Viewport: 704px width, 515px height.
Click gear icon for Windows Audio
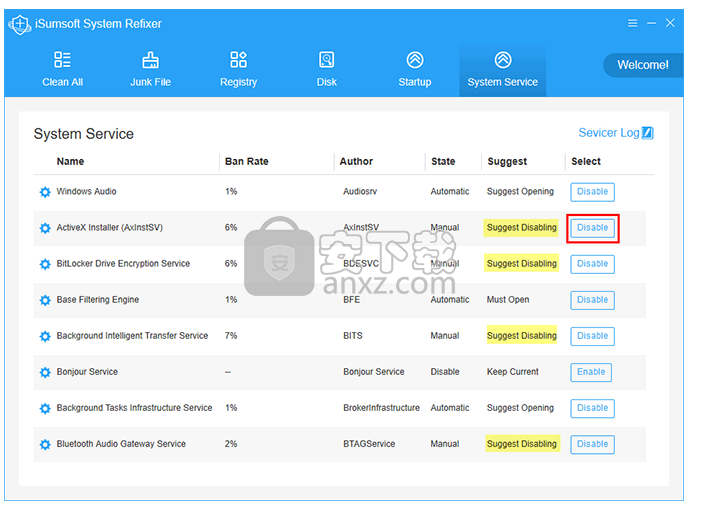coord(45,192)
